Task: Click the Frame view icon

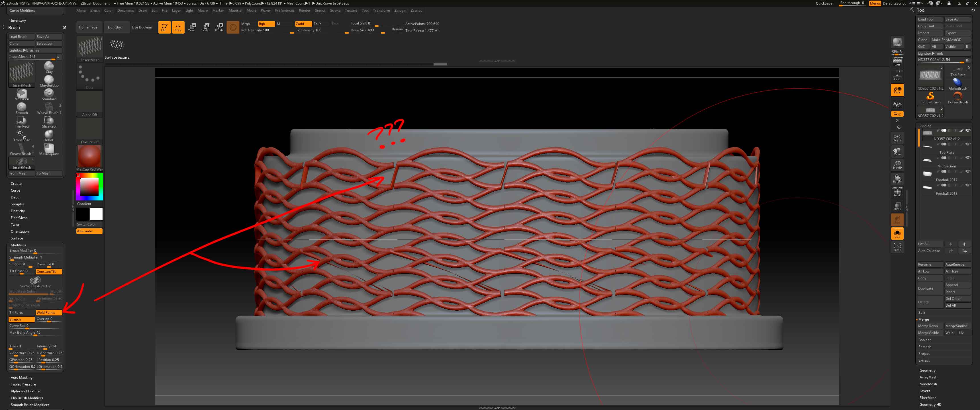Action: (x=897, y=138)
